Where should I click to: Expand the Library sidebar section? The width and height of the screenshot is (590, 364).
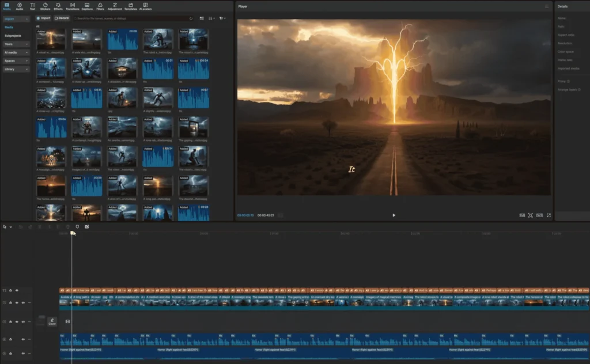pyautogui.click(x=16, y=69)
